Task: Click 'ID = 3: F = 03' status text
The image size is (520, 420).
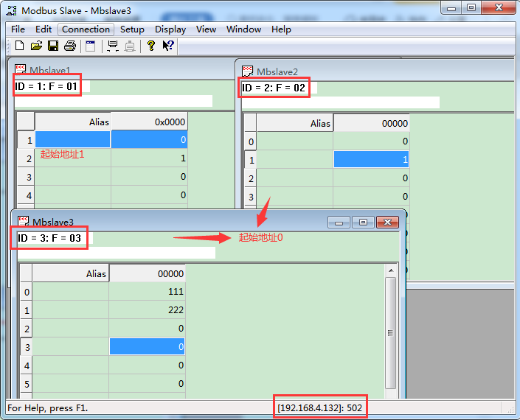Action: (49, 238)
